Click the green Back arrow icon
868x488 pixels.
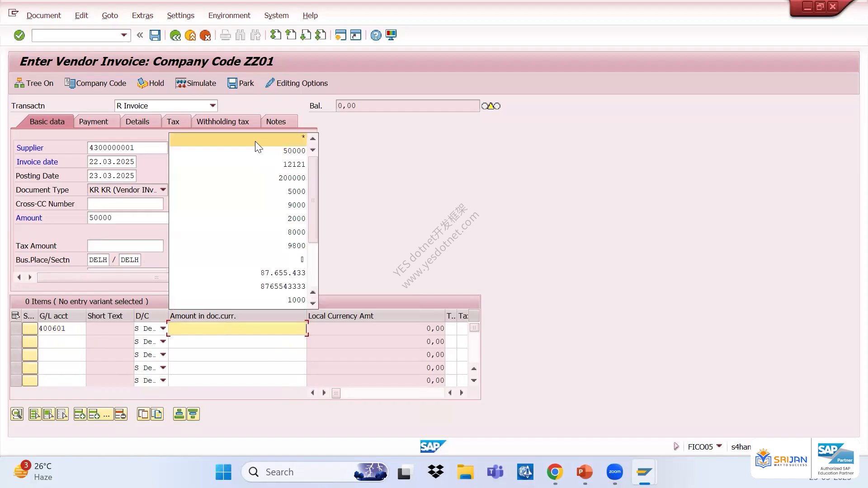[175, 35]
